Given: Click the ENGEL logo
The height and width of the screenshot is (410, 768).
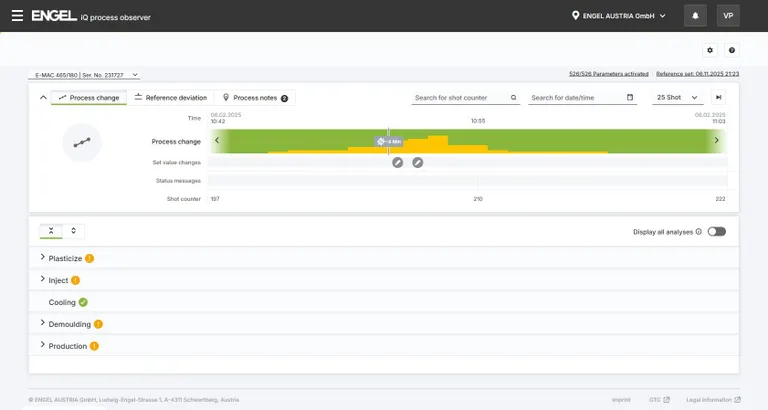Looking at the screenshot, I should click(x=54, y=16).
